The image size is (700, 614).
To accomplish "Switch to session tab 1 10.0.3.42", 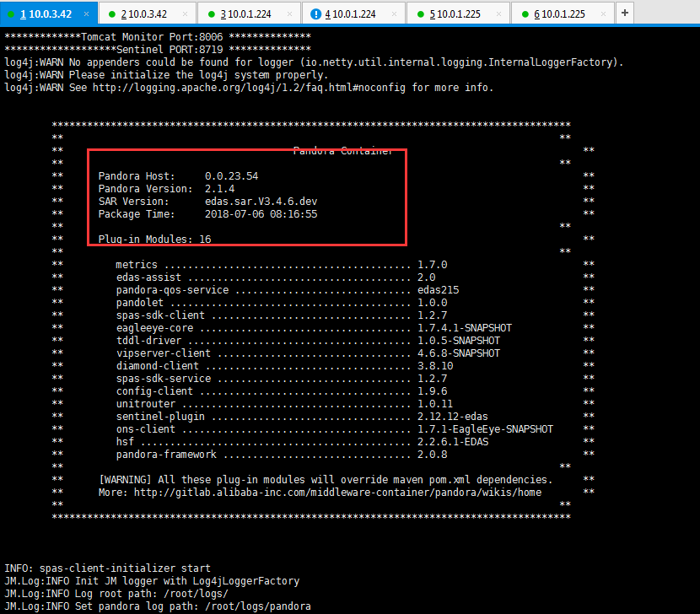I will point(49,13).
